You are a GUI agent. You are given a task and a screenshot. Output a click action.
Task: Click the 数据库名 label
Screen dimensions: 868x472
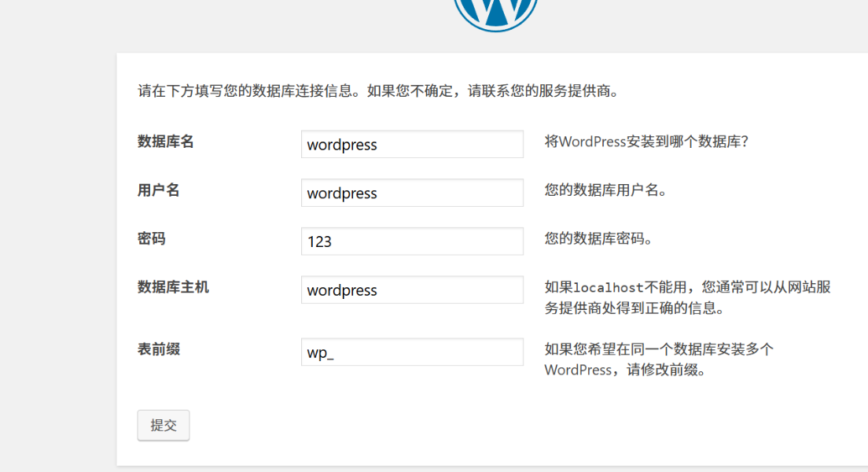[166, 142]
